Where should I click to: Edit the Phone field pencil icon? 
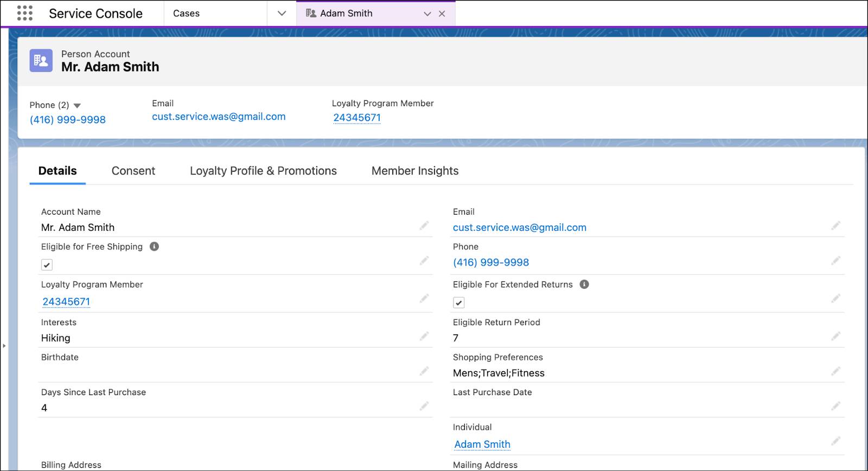(x=836, y=261)
